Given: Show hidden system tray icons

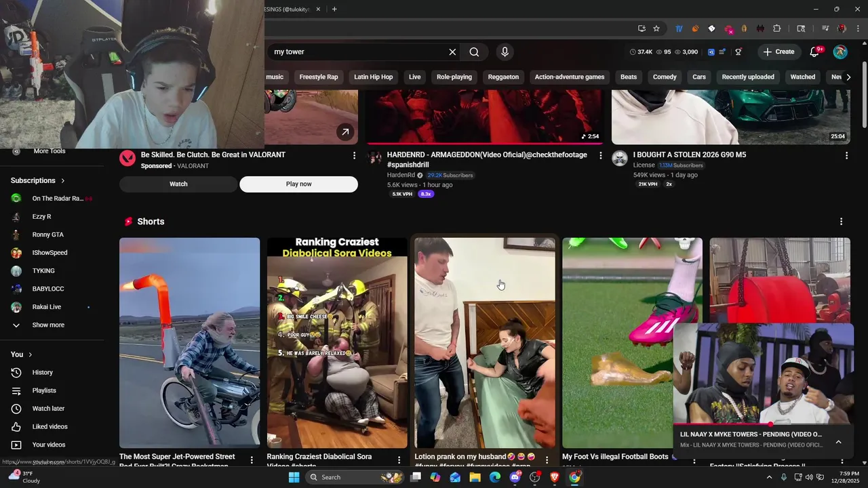Looking at the screenshot, I should point(769,477).
